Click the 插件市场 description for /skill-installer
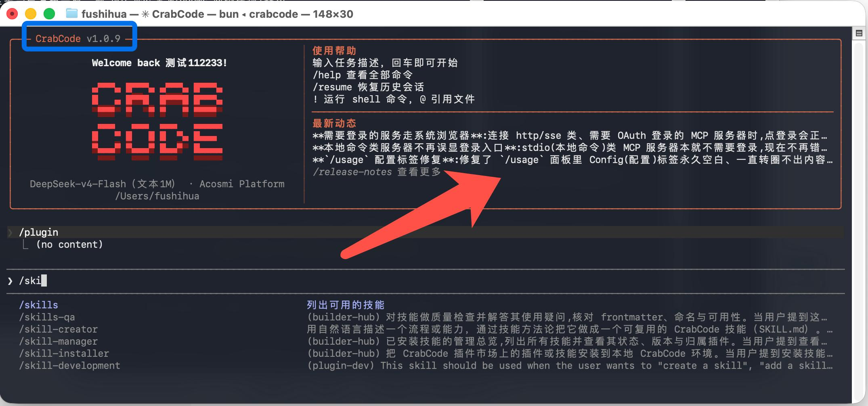This screenshot has height=406, width=868. pyautogui.click(x=570, y=354)
